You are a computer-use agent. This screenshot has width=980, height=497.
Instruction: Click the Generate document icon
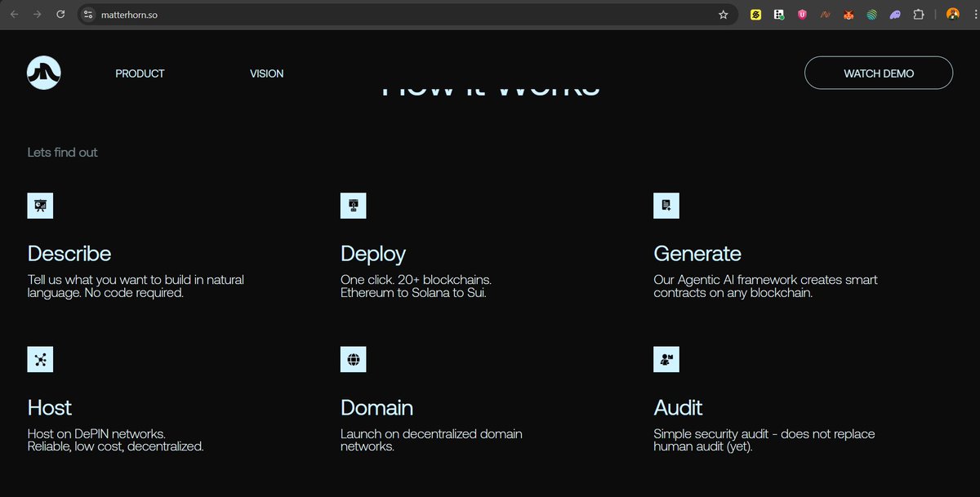click(666, 206)
